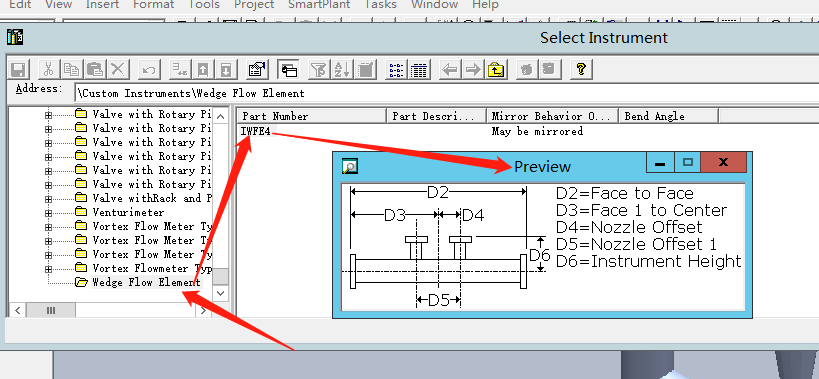Image resolution: width=819 pixels, height=379 pixels.
Task: Close the Preview window
Action: click(x=723, y=163)
